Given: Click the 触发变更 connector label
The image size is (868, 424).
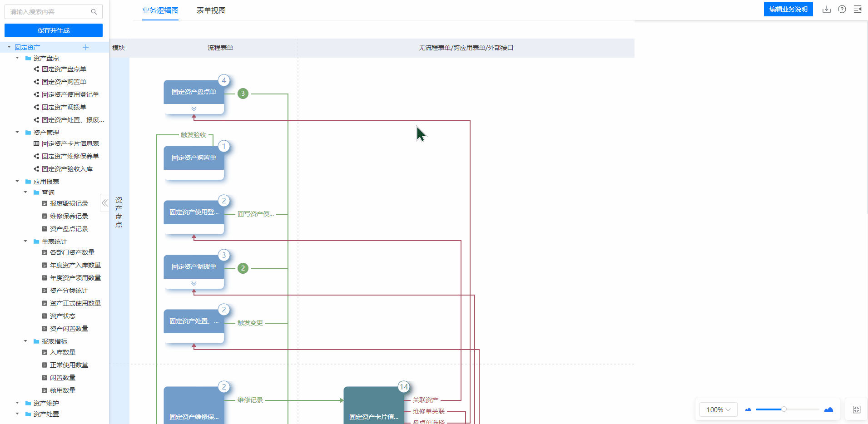Looking at the screenshot, I should 250,323.
